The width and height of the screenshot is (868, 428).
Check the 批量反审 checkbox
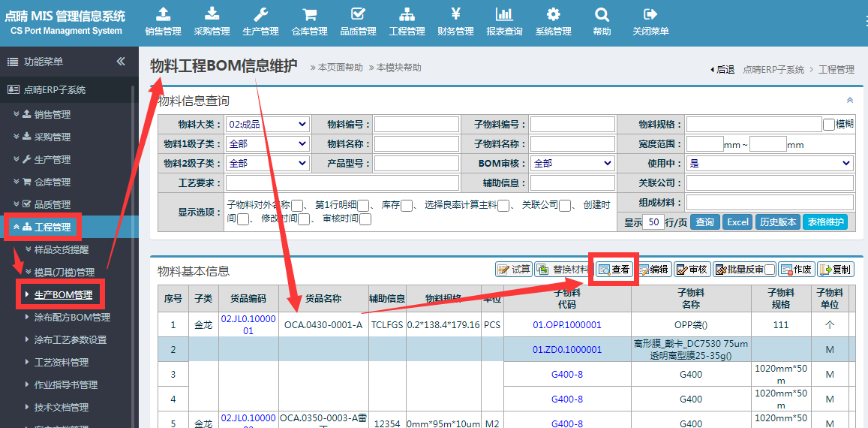770,270
